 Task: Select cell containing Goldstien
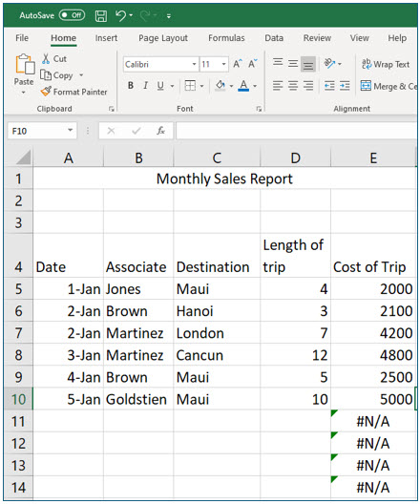click(138, 399)
